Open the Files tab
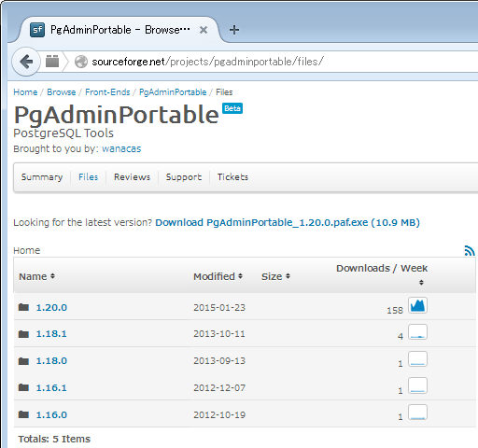This screenshot has width=478, height=448. [88, 177]
